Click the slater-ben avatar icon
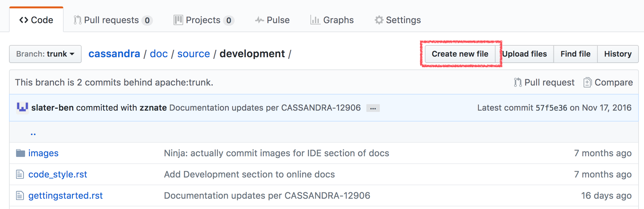This screenshot has height=209, width=644. pos(22,107)
